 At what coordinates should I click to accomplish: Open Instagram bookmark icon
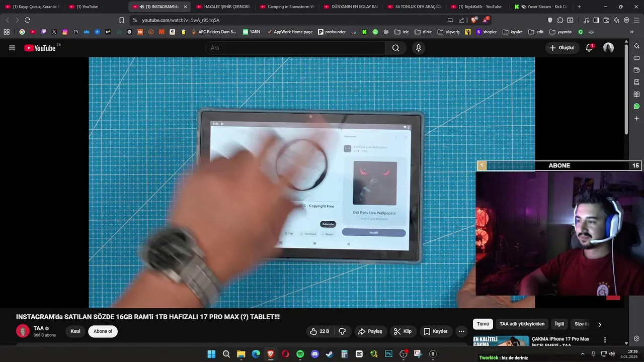pyautogui.click(x=65, y=32)
